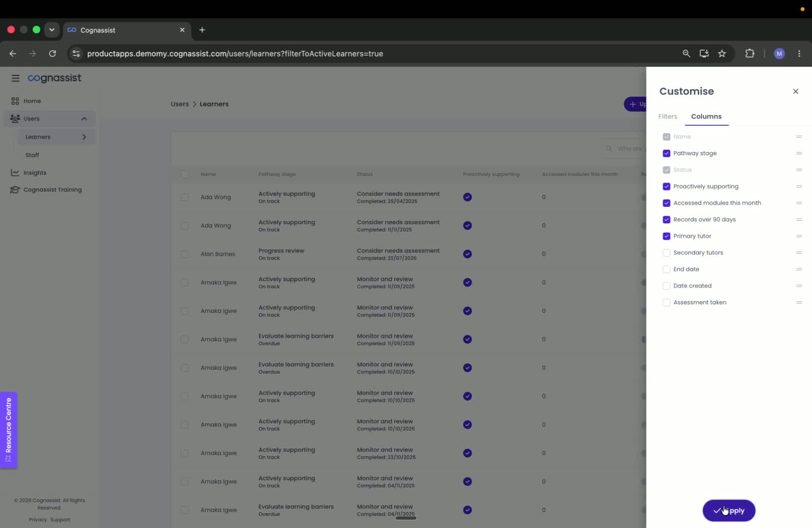Click drag handle for Date created
812x528 pixels.
click(x=799, y=286)
